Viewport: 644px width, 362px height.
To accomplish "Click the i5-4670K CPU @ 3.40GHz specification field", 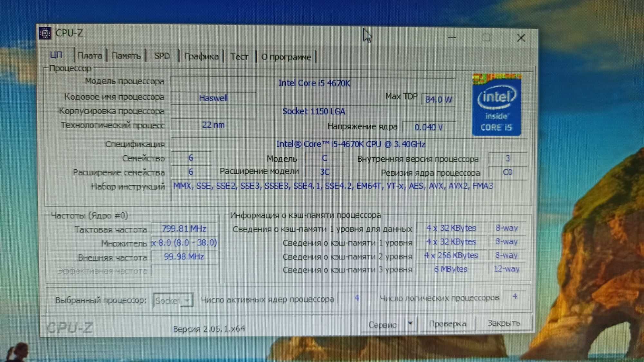I will pos(350,144).
